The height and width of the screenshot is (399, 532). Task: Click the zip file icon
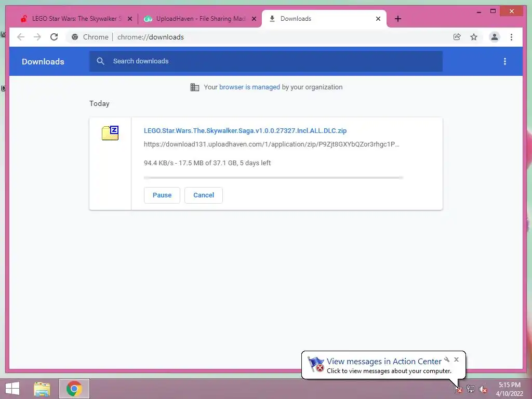tap(110, 132)
